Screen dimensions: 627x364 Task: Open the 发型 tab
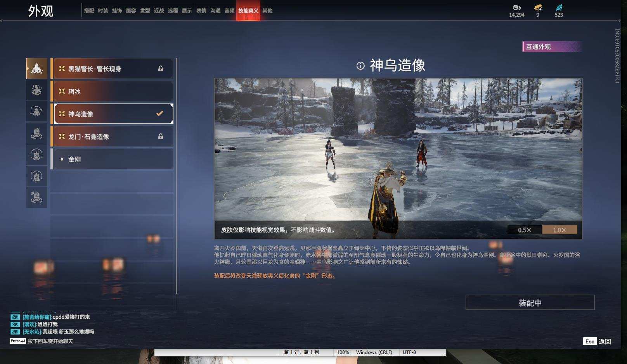(x=145, y=10)
